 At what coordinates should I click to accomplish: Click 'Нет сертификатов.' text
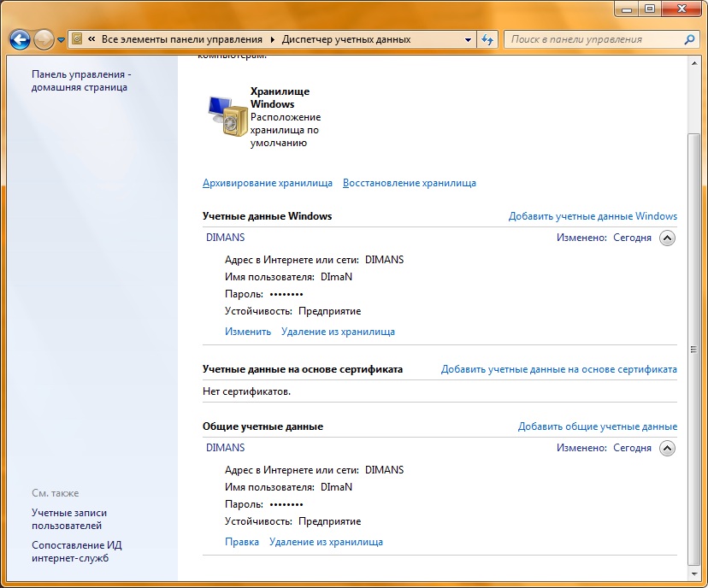[x=246, y=391]
